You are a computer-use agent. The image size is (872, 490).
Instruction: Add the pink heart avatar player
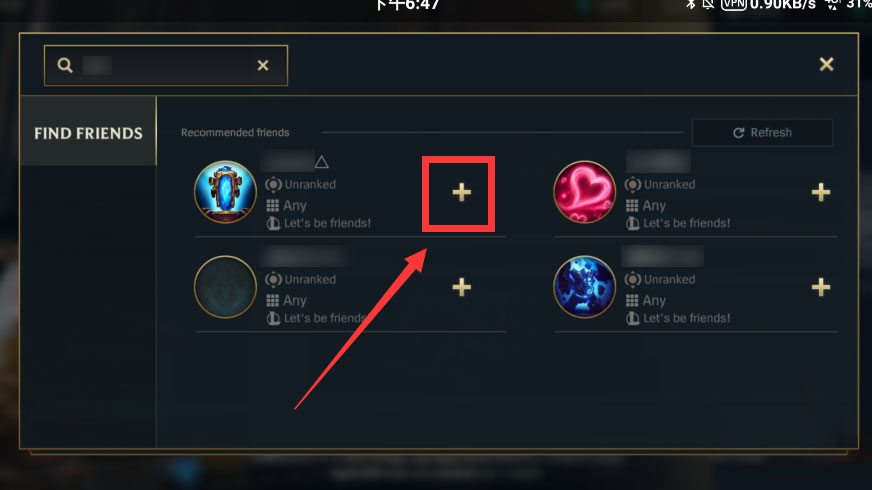(820, 192)
